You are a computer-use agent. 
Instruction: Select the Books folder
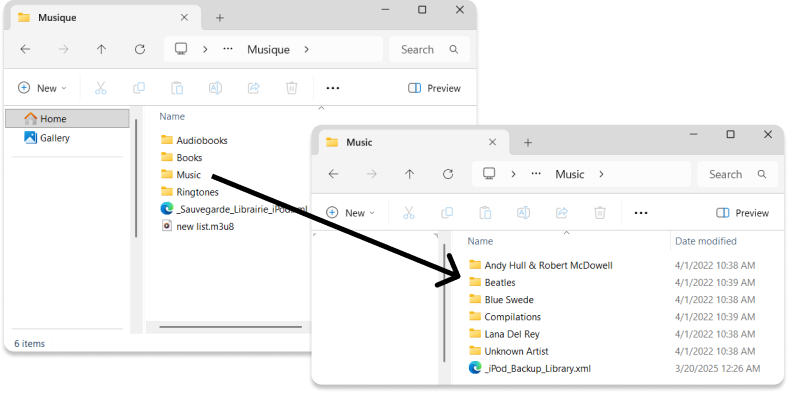pyautogui.click(x=181, y=157)
